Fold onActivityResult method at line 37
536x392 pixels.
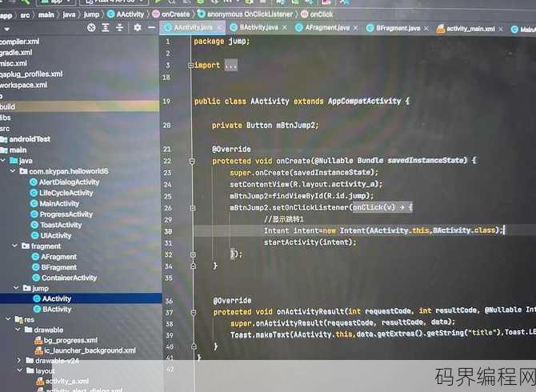point(194,312)
